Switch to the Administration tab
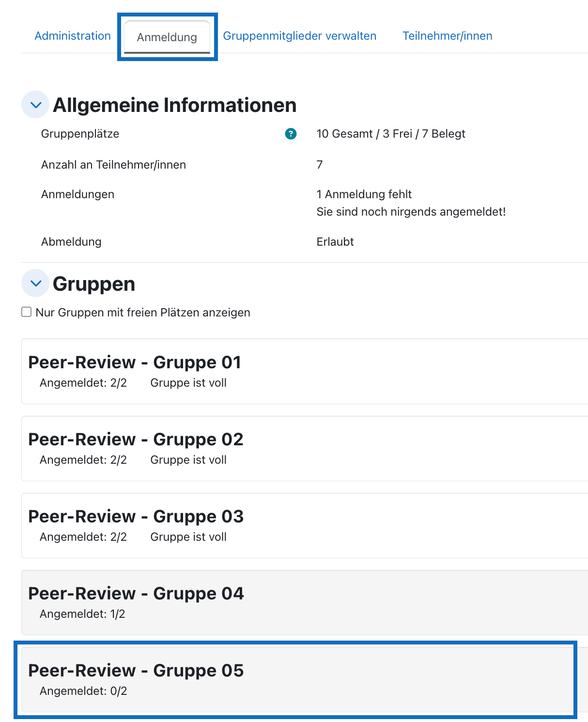588x722 pixels. [73, 36]
